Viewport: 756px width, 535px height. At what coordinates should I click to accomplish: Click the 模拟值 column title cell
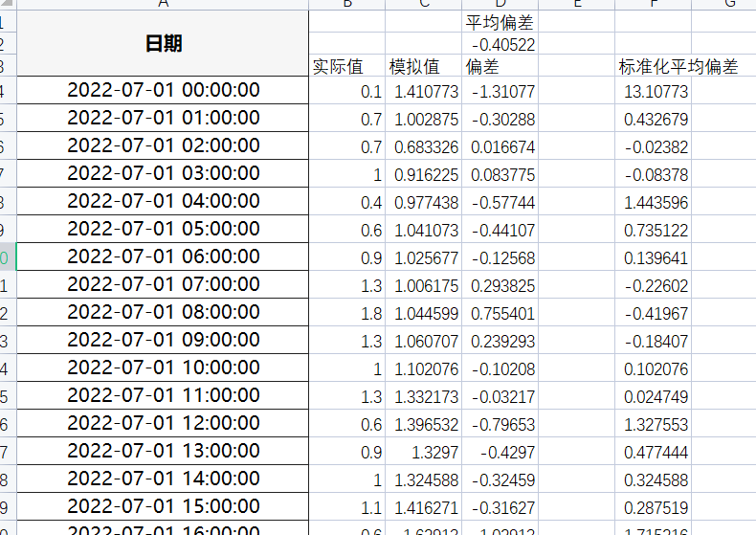point(423,67)
